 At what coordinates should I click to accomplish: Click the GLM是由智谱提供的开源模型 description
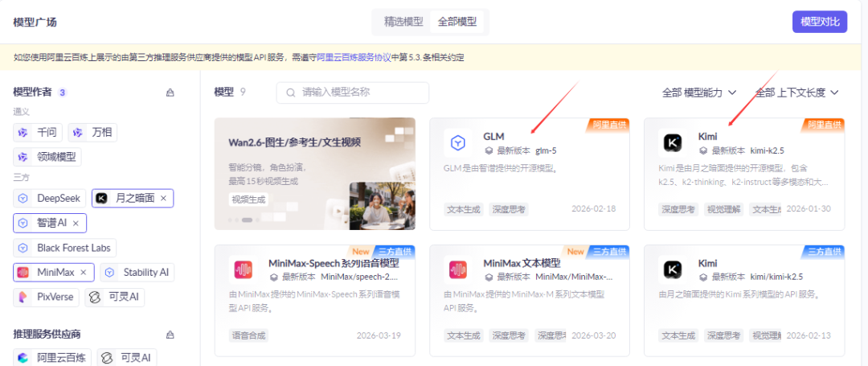[500, 167]
